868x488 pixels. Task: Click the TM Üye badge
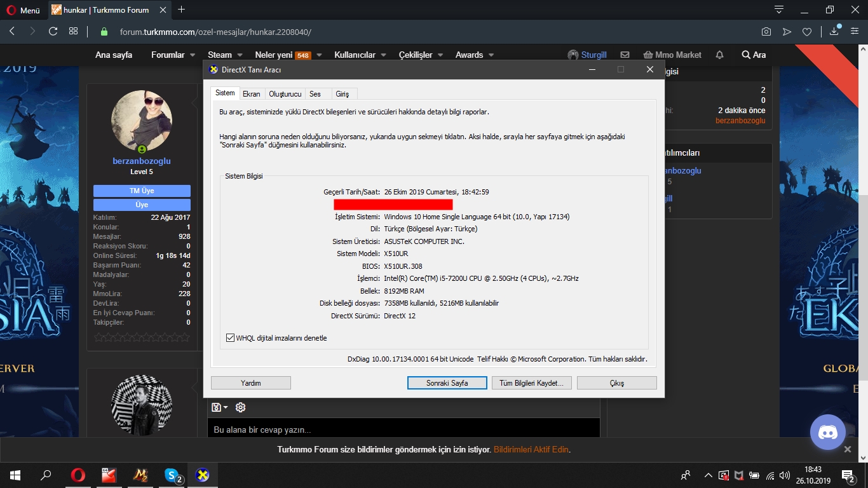tap(142, 191)
